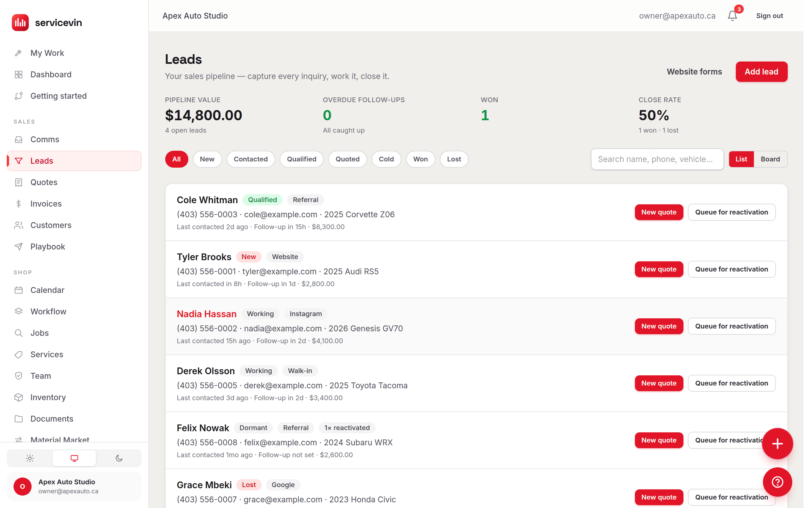Image resolution: width=812 pixels, height=508 pixels.
Task: Open the Quotes document icon
Action: click(18, 182)
